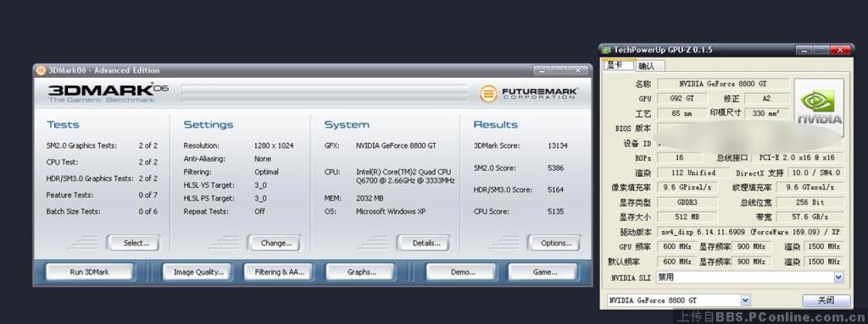This screenshot has height=324, width=868.
Task: Open system Details button
Action: tap(423, 243)
